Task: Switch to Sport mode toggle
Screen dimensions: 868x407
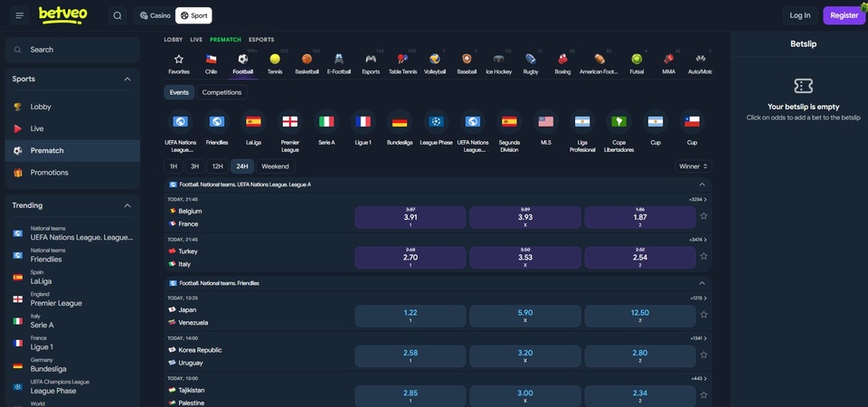Action: pos(193,15)
